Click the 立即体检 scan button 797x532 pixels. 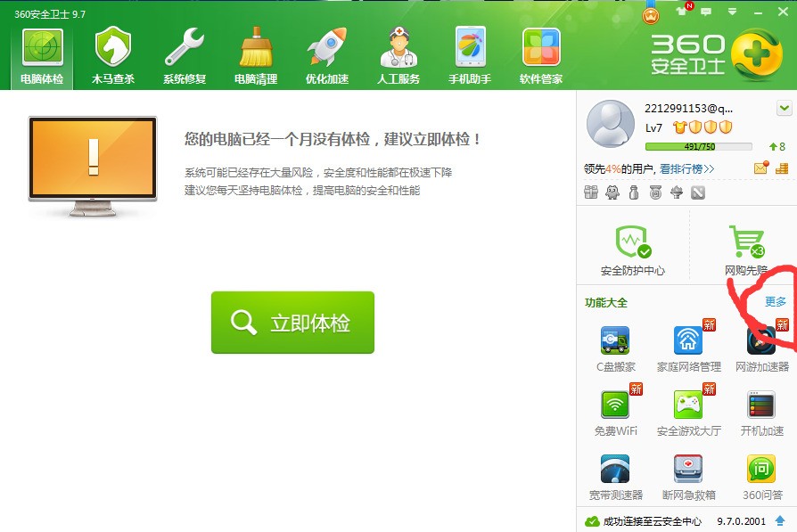pyautogui.click(x=292, y=323)
